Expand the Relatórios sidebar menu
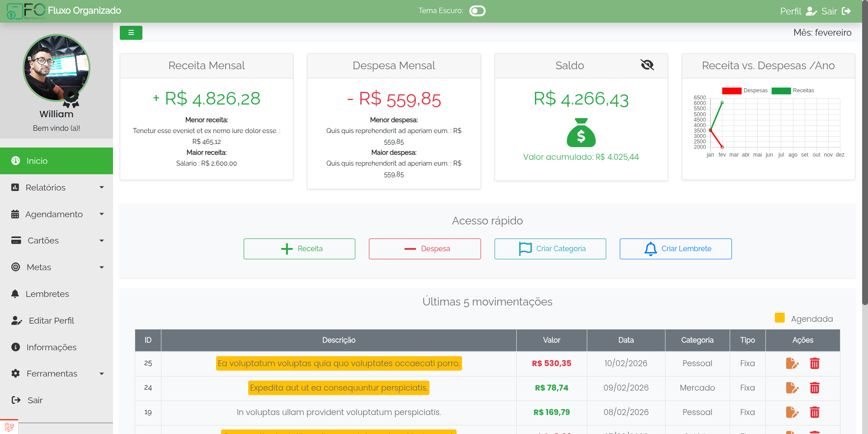Screen dimensions: 868x434 point(57,187)
